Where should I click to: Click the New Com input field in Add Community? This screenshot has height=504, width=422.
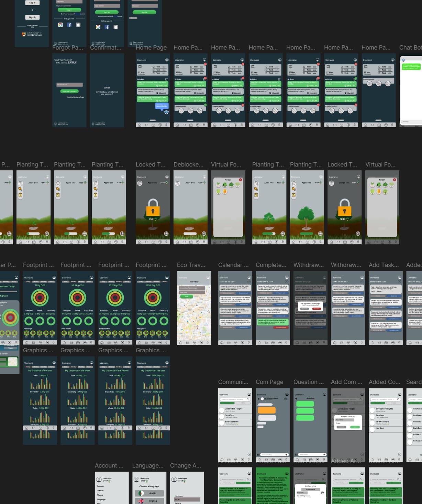[x=345, y=420]
